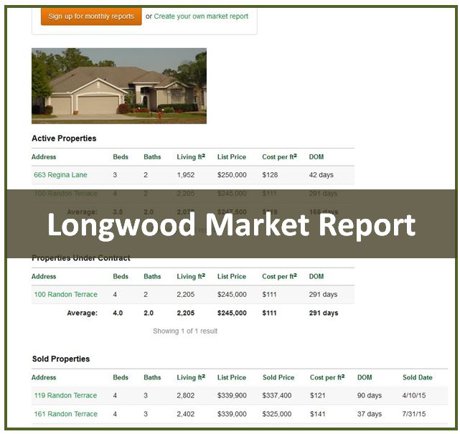The width and height of the screenshot is (460, 434).
Task: Open 119 Randon Terrace sold listing
Action: click(66, 396)
